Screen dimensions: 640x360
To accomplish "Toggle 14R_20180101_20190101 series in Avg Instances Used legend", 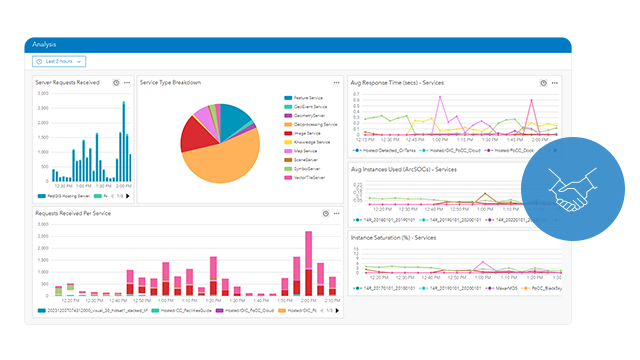I will [384, 220].
